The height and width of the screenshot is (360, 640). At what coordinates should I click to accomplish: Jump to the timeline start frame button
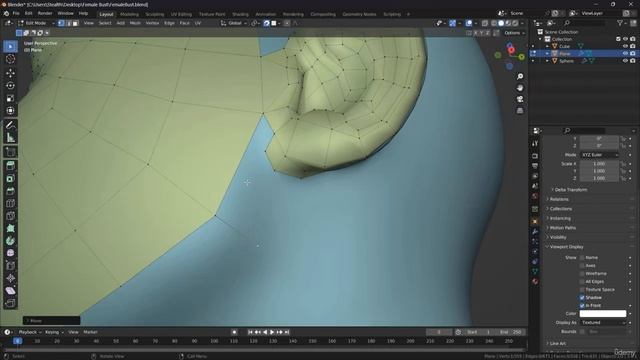click(250, 332)
